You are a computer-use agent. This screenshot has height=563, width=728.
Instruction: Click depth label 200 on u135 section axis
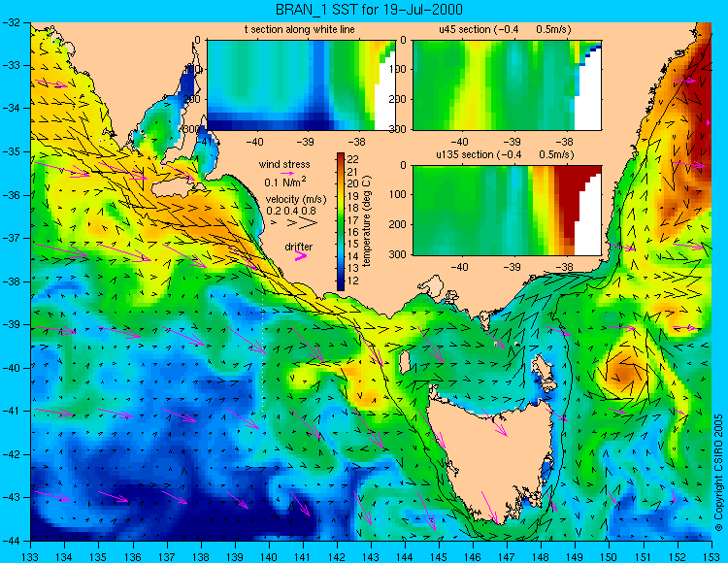pyautogui.click(x=397, y=224)
